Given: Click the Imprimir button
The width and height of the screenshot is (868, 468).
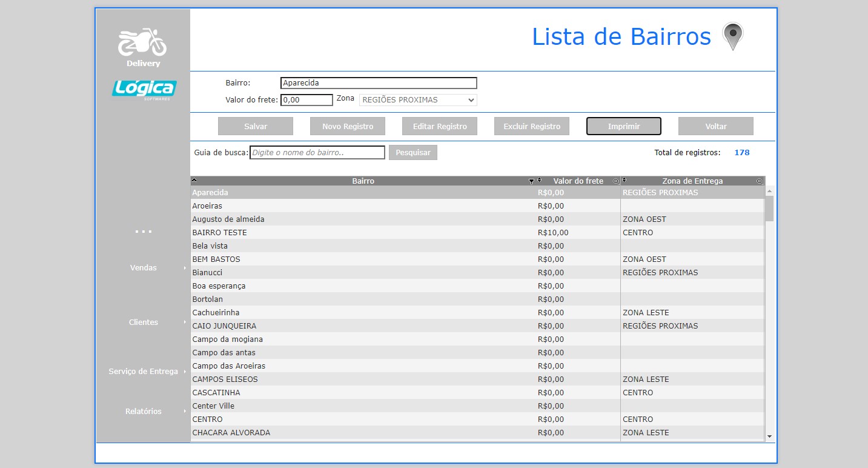Looking at the screenshot, I should [x=624, y=126].
